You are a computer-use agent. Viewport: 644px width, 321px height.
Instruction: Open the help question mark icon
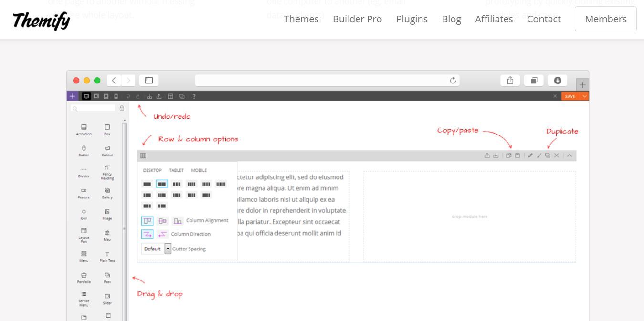(194, 96)
